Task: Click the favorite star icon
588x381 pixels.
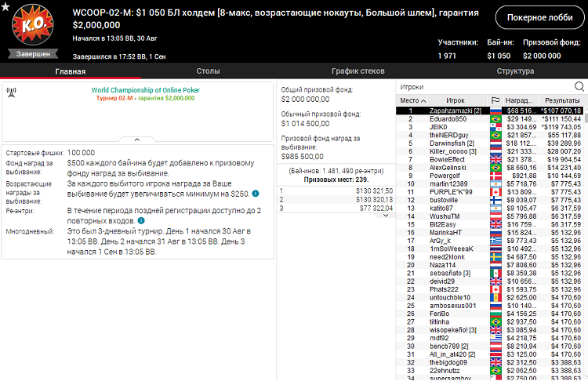Action: pyautogui.click(x=6, y=8)
